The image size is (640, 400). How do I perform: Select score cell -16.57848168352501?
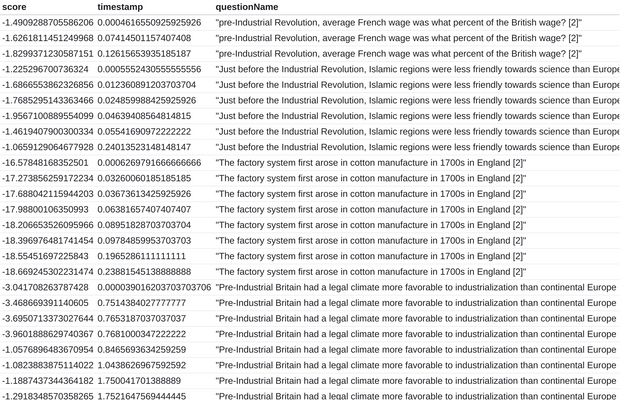pyautogui.click(x=45, y=163)
